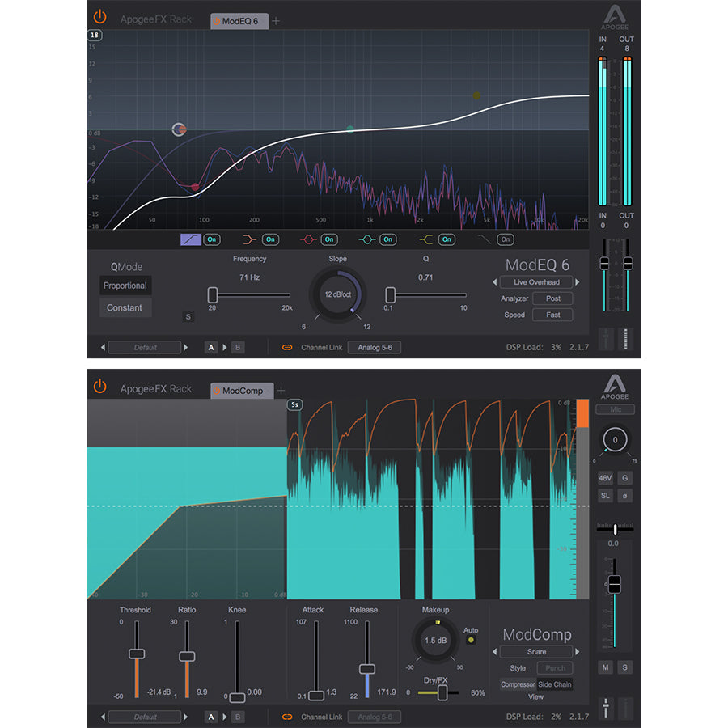Mute the channel with M button
Viewport: 728px width, 728px height.
605,667
